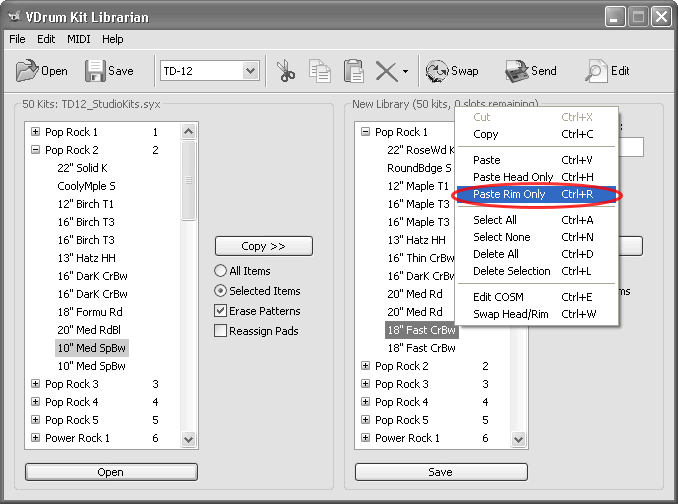Click the Edit magnifier toolbar icon
Image resolution: width=678 pixels, height=504 pixels.
(x=597, y=71)
